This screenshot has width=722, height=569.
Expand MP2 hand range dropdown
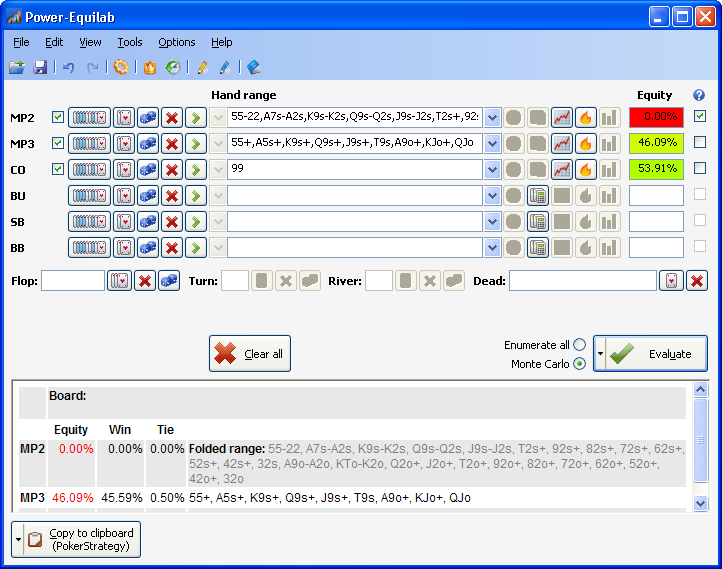[492, 118]
